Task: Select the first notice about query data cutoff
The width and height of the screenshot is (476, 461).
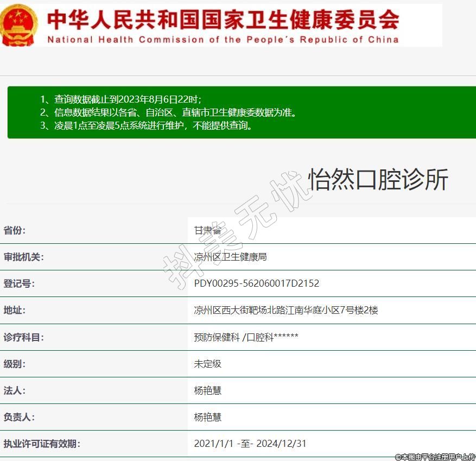Action: (121, 99)
